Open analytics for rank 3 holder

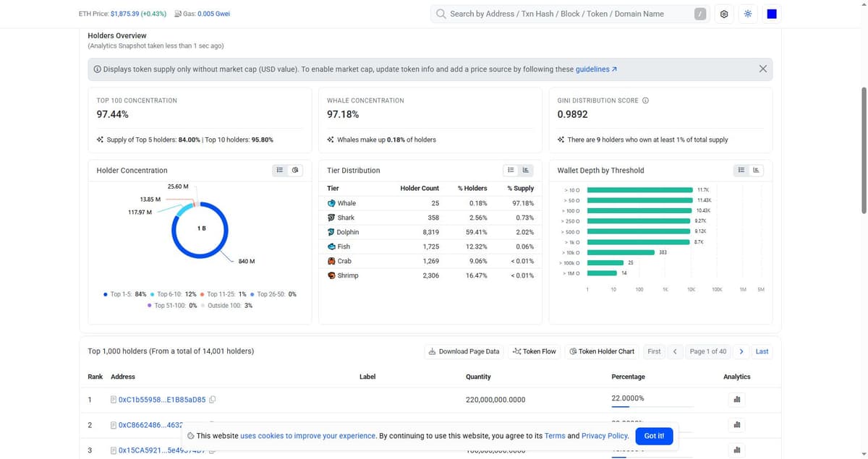tap(737, 450)
